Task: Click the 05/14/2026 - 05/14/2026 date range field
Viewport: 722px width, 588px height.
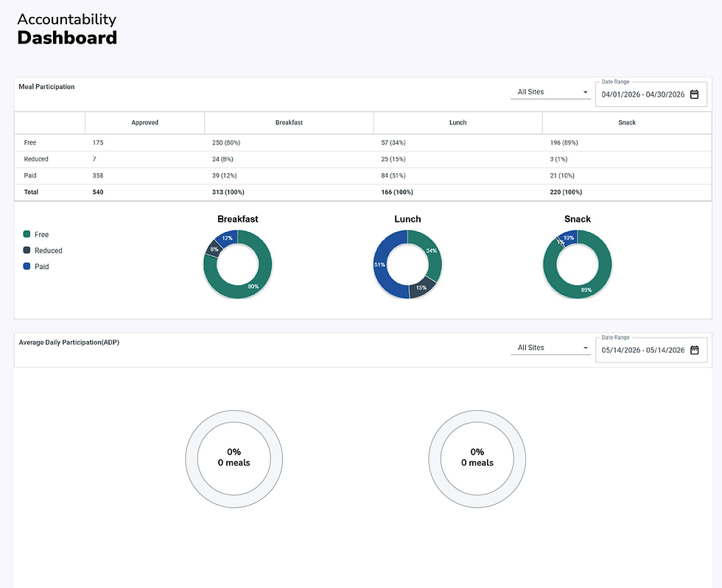Action: coord(651,350)
